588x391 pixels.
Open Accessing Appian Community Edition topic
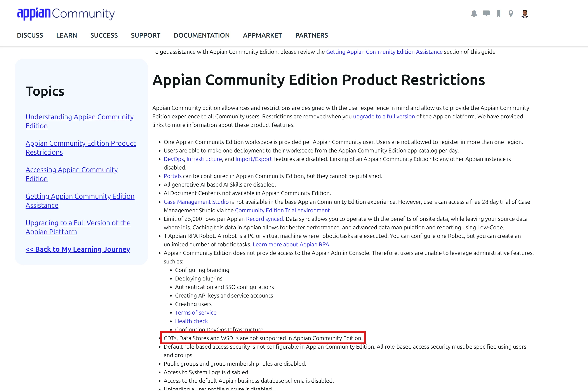pos(72,174)
